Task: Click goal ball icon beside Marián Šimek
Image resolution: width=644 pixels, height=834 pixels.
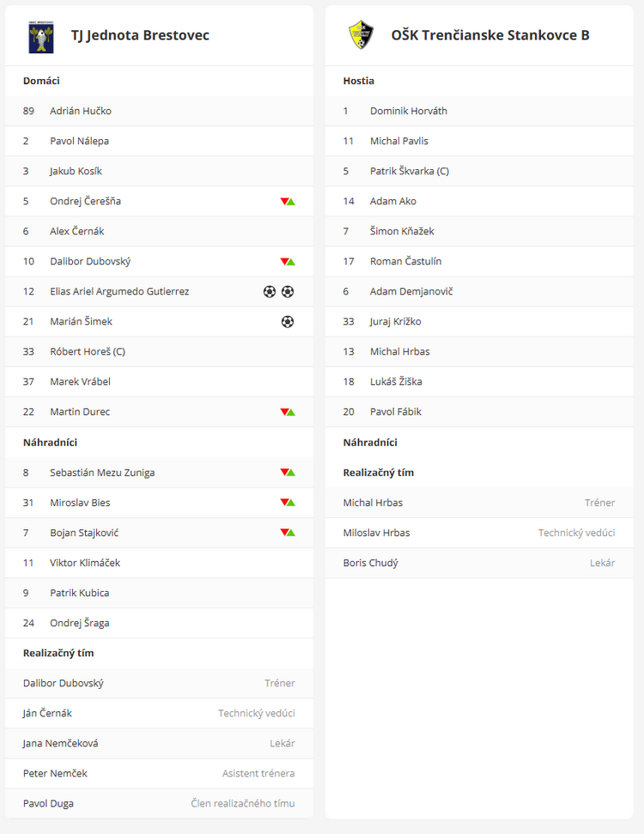Action: [x=288, y=322]
